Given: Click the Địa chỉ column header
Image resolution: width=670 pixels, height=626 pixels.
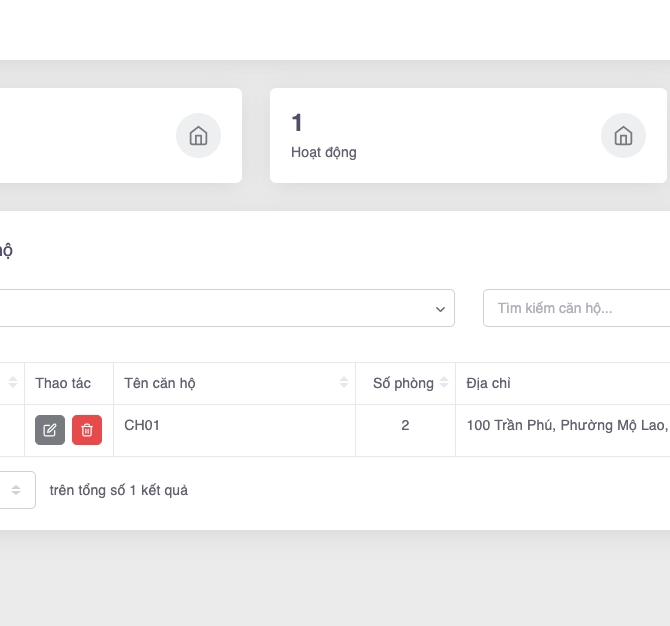Looking at the screenshot, I should tap(489, 383).
